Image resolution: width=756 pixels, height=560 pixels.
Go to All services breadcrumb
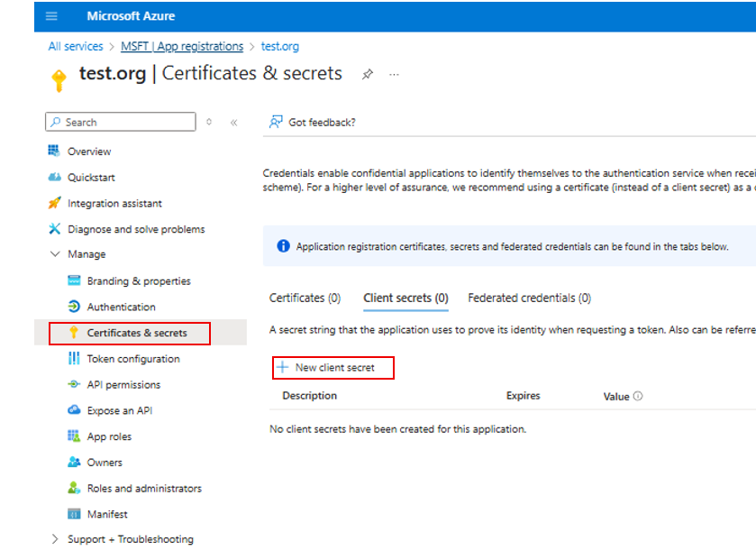[x=76, y=46]
